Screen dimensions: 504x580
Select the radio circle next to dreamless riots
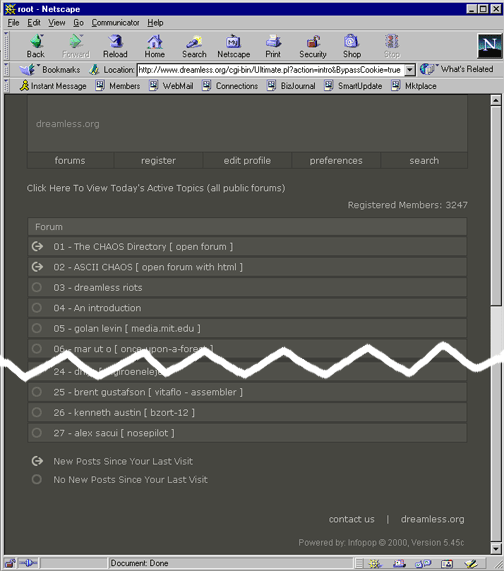(x=37, y=287)
